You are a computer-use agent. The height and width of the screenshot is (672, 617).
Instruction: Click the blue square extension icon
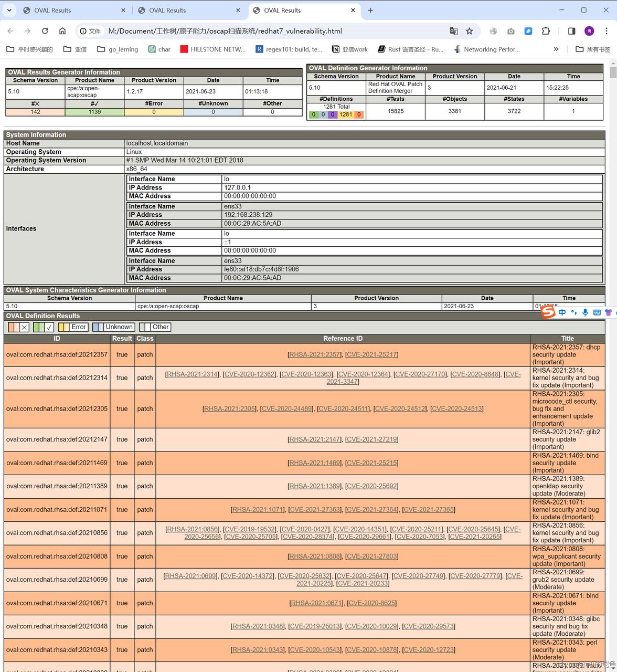click(528, 31)
